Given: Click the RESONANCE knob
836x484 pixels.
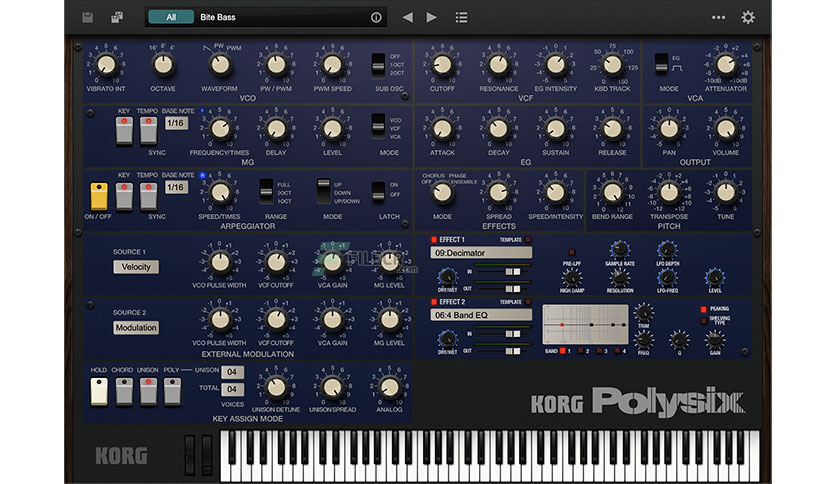Looking at the screenshot, I should point(499,65).
